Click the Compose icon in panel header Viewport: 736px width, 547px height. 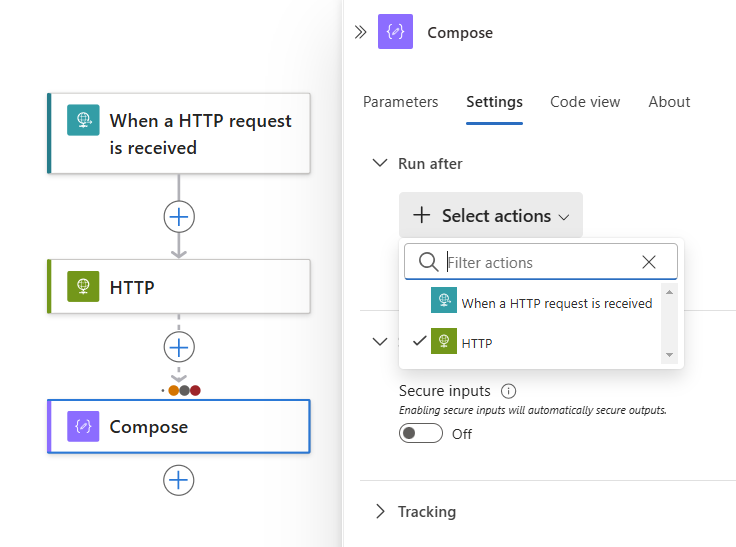click(395, 32)
